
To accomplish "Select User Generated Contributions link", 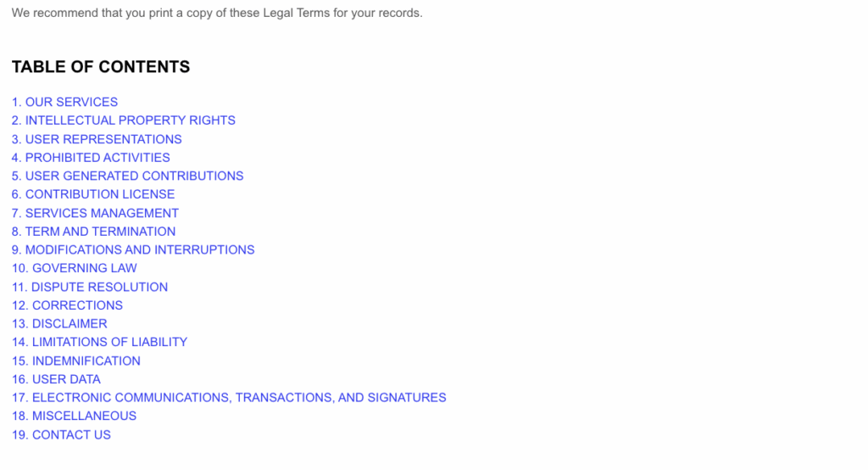I will pos(128,176).
